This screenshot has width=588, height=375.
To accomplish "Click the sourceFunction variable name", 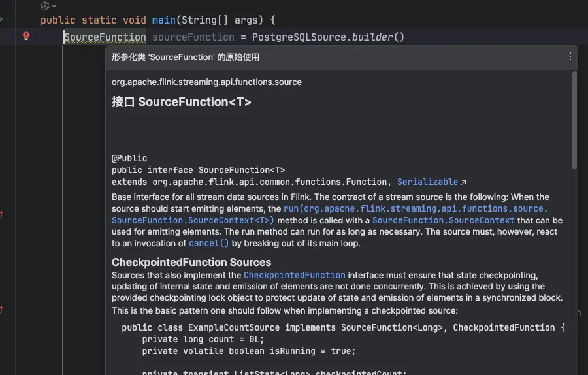I will (193, 37).
